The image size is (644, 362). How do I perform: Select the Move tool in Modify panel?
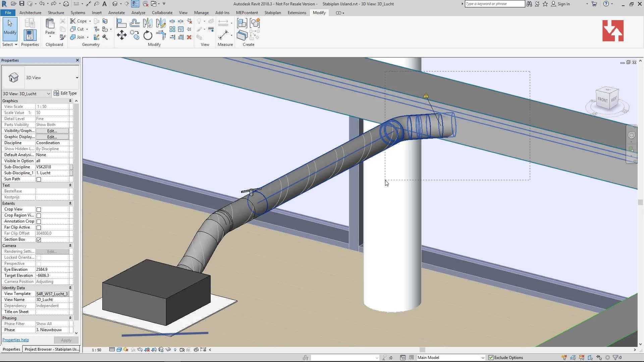click(121, 35)
